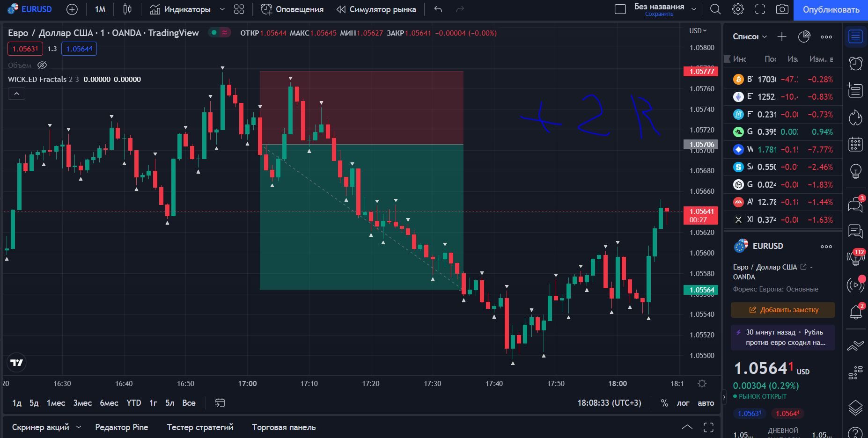868x438 pixels.
Task: Toggle auto scale авто
Action: pos(706,403)
